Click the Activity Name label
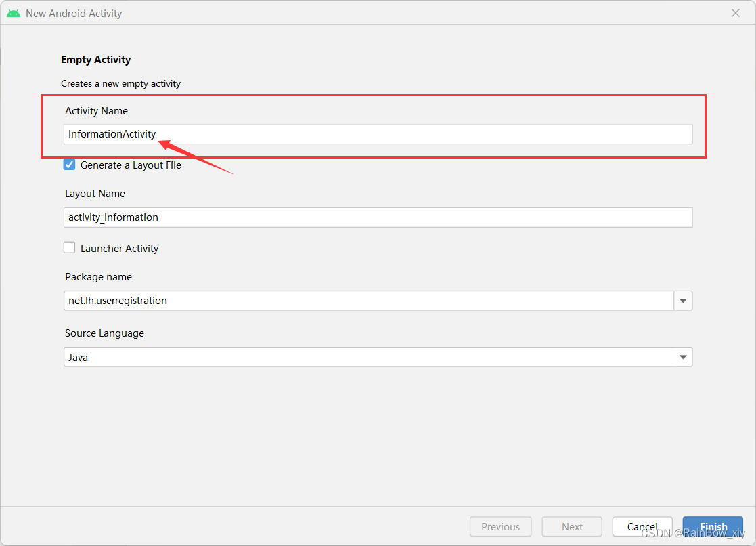756x546 pixels. coord(96,111)
